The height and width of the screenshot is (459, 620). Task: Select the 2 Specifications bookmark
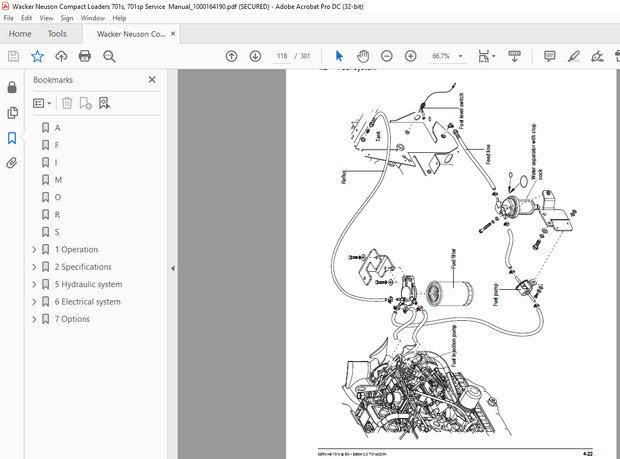(x=83, y=267)
